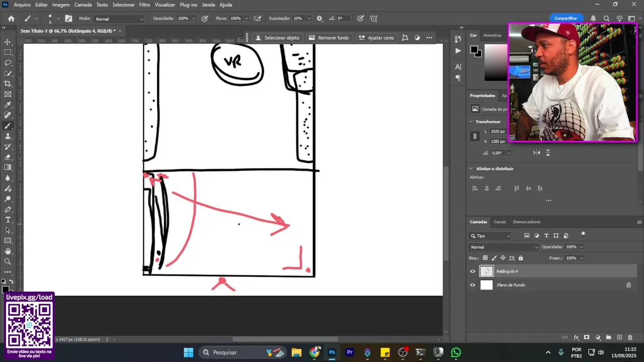This screenshot has width=644, height=362.
Task: Collapse the Alinhar e distribuir section
Action: coord(471,168)
